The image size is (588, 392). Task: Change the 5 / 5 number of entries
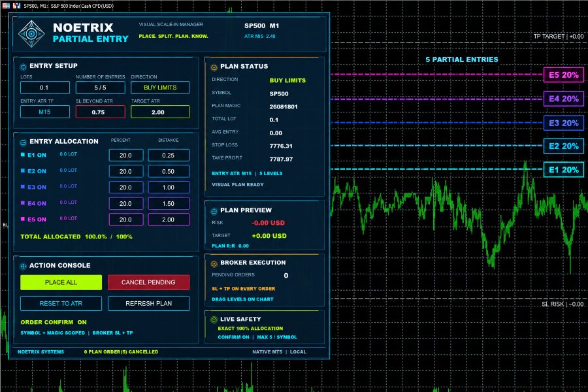pos(100,88)
